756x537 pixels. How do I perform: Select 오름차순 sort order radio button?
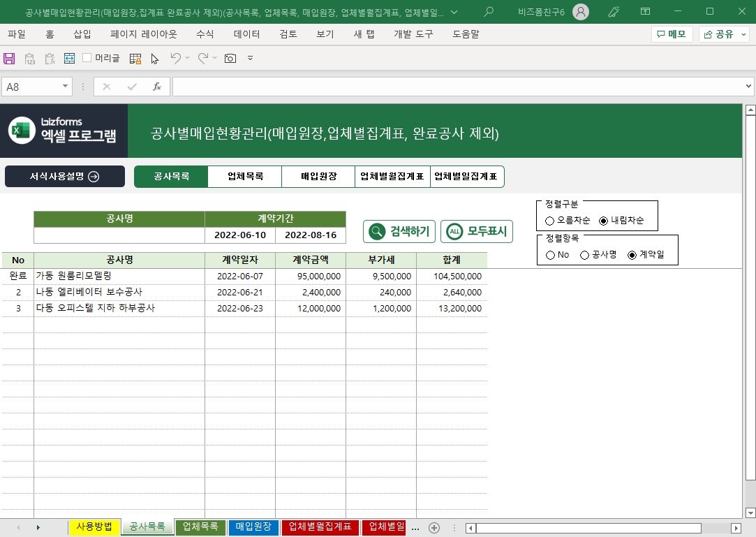(x=550, y=221)
